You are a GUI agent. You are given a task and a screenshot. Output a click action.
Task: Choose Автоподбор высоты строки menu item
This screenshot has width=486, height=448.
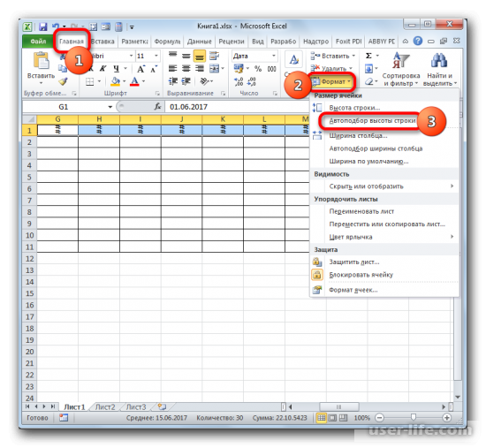pyautogui.click(x=372, y=120)
